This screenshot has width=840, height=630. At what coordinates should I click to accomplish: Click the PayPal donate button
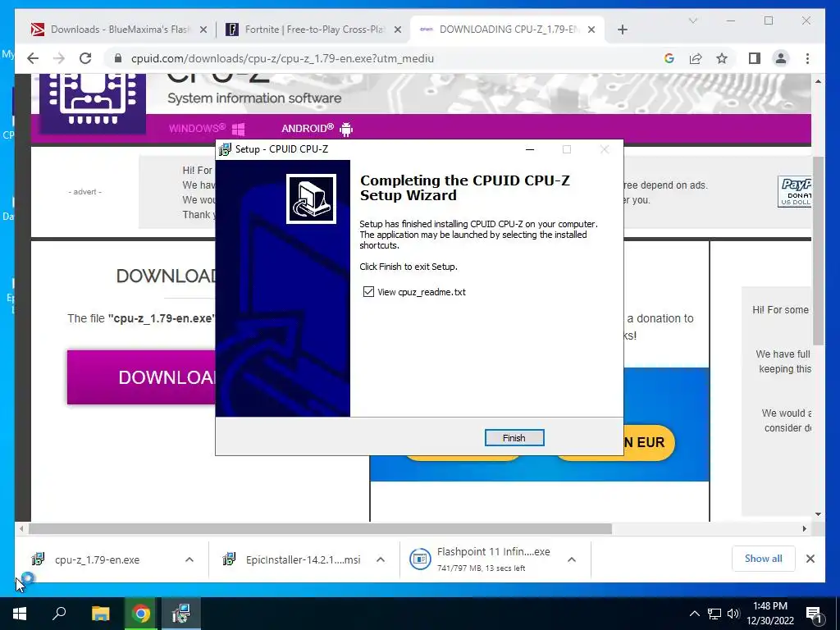(x=794, y=191)
